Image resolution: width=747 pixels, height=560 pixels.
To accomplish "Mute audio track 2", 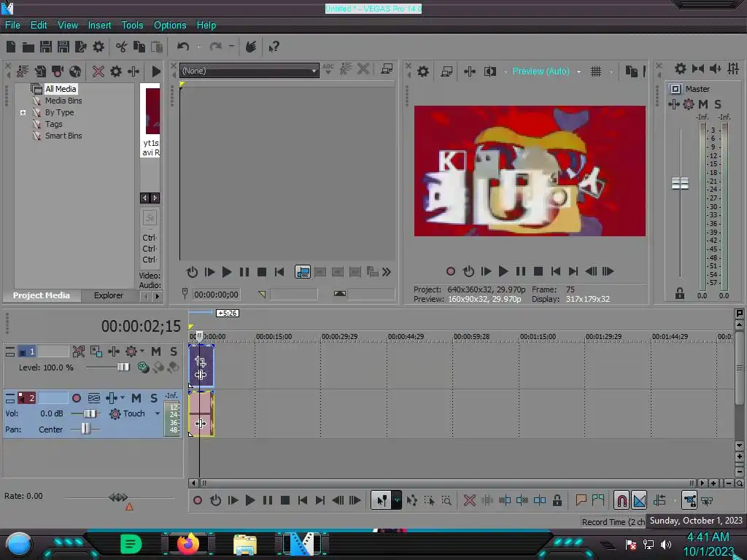I will (x=136, y=398).
